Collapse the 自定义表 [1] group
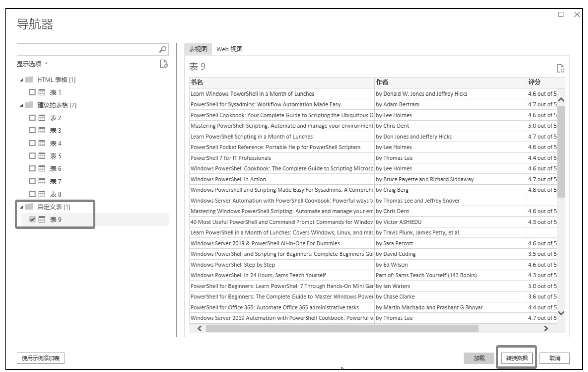The image size is (588, 372). (x=21, y=207)
